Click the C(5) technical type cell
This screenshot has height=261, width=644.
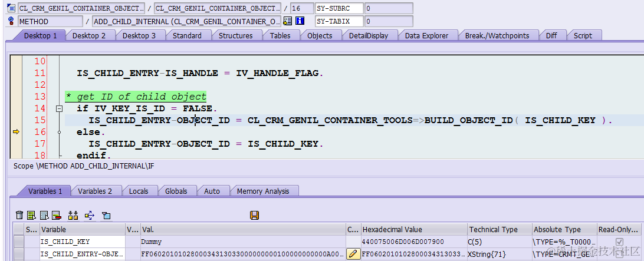coord(500,242)
